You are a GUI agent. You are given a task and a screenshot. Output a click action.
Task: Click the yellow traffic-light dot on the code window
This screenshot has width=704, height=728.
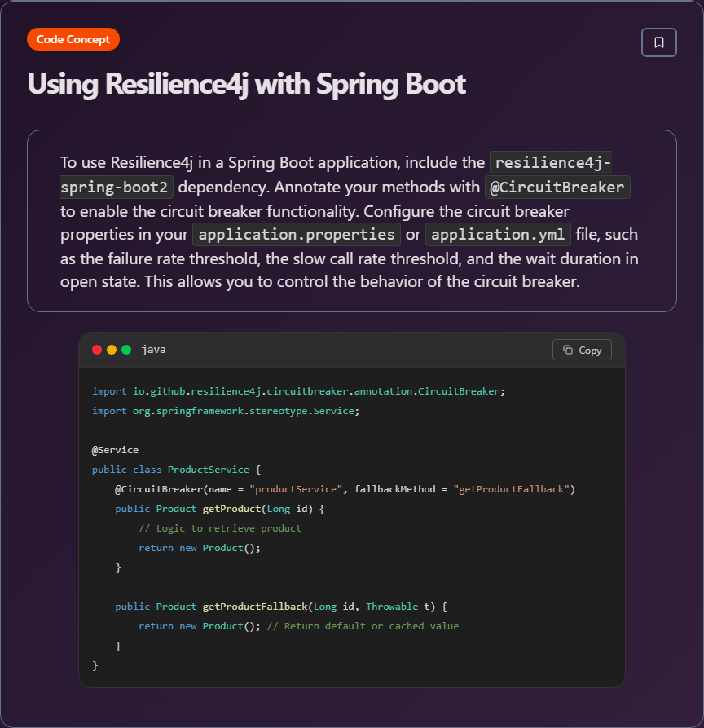coord(112,348)
